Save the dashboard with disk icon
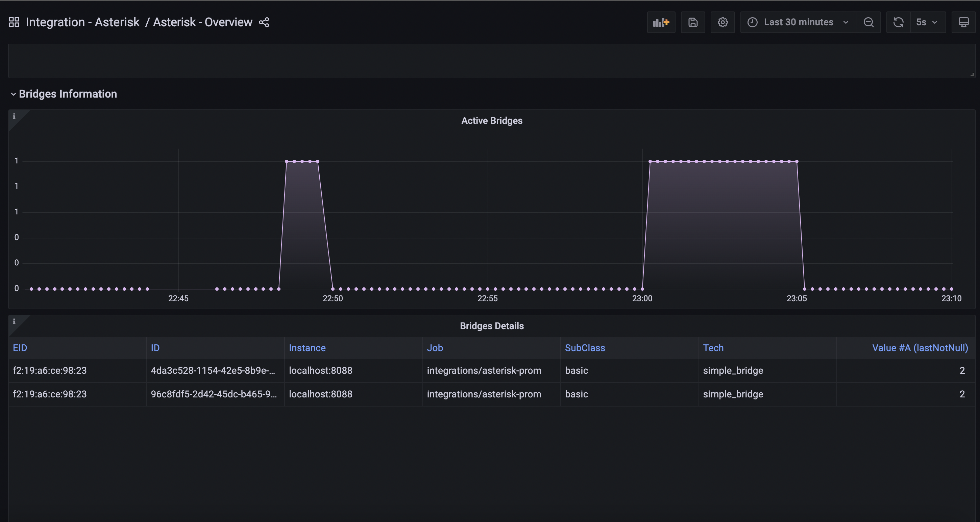The width and height of the screenshot is (980, 522). pyautogui.click(x=693, y=22)
